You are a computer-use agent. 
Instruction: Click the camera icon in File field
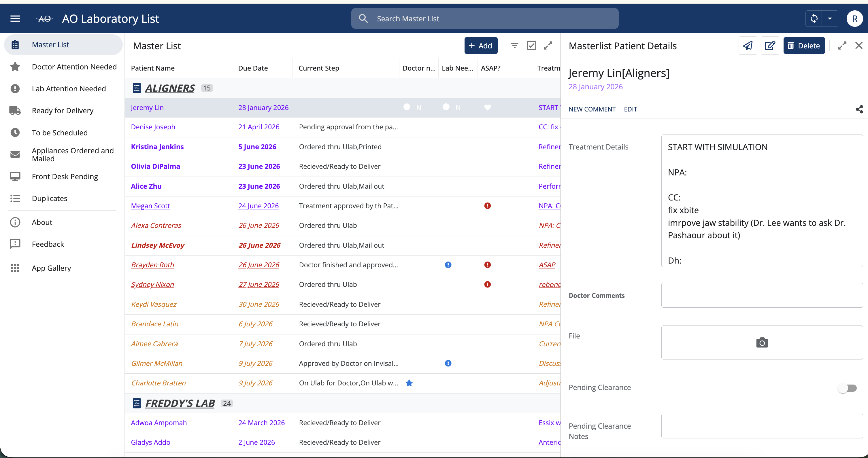pos(762,342)
